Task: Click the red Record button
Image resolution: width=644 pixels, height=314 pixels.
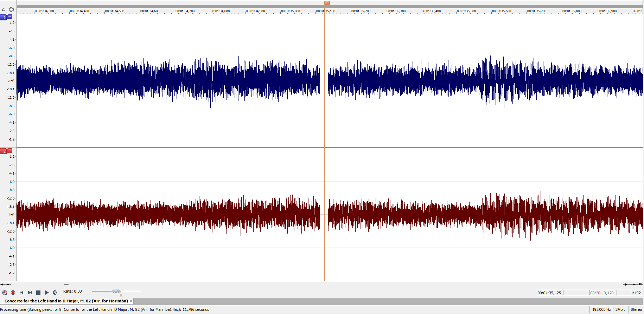Action: [x=13, y=293]
